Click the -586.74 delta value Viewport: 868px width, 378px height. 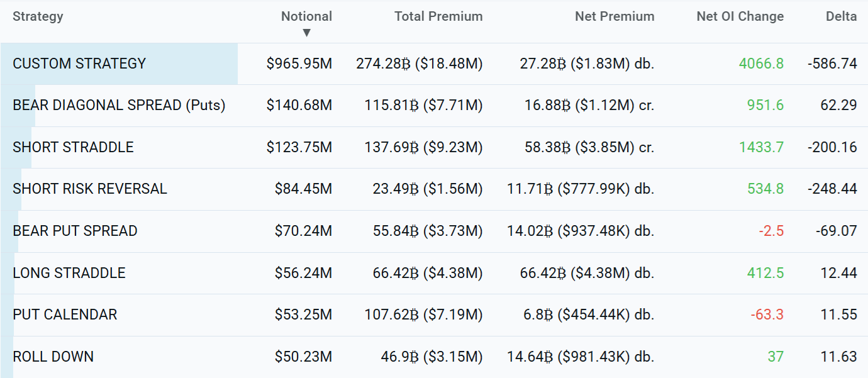tap(837, 63)
